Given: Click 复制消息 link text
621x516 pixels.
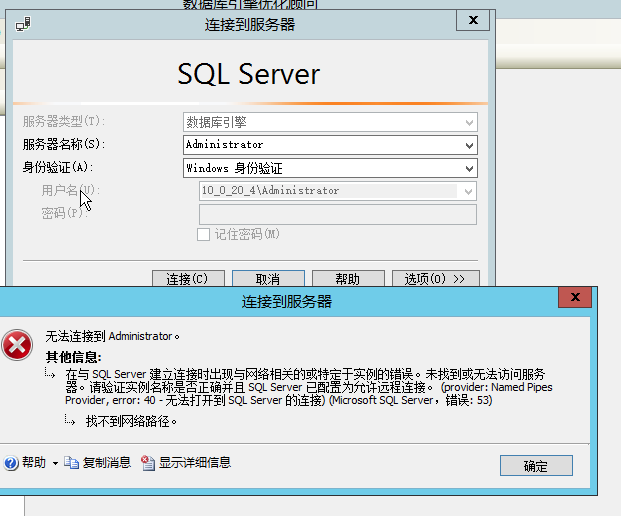Looking at the screenshot, I should point(107,463).
